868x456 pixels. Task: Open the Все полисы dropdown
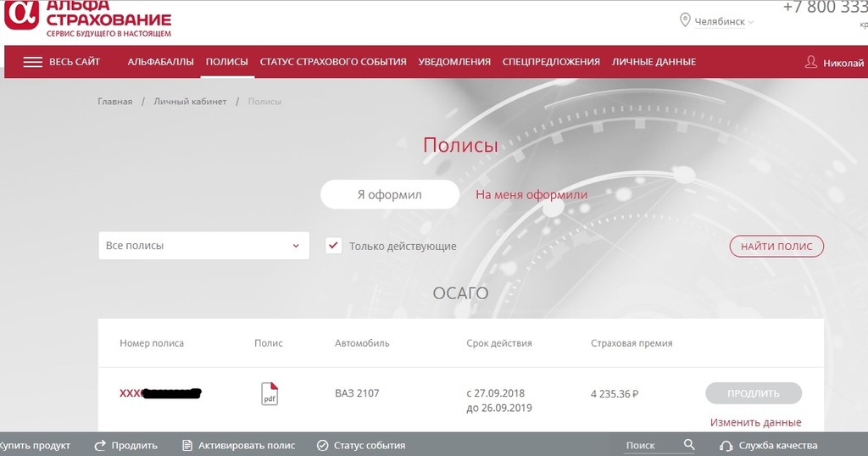tap(203, 246)
